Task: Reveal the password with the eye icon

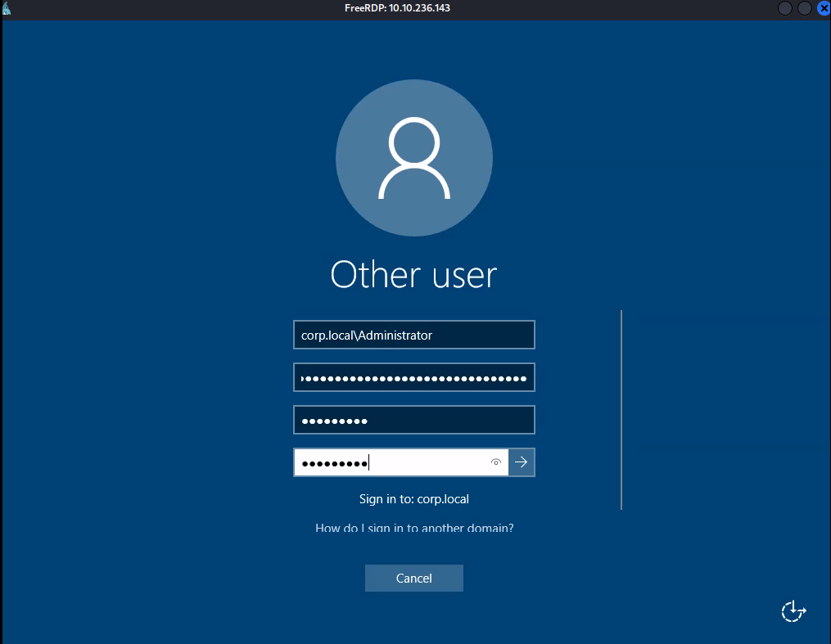Action: (495, 462)
